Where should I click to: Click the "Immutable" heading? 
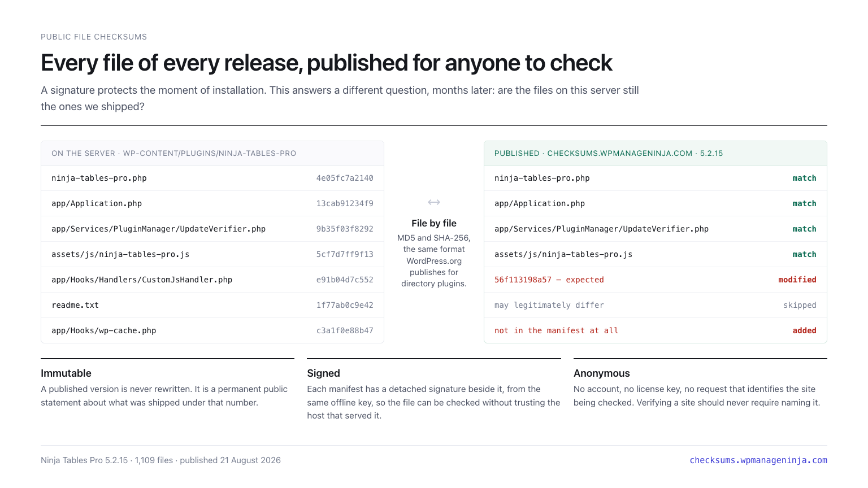[66, 373]
